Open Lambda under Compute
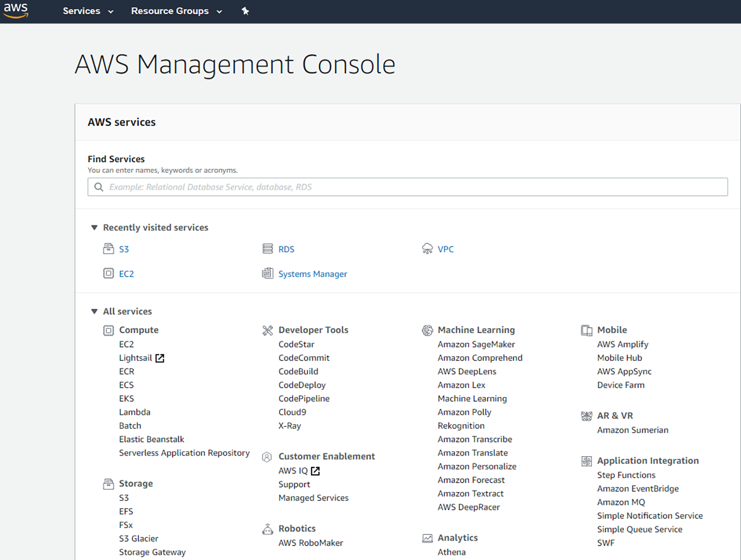 point(135,412)
